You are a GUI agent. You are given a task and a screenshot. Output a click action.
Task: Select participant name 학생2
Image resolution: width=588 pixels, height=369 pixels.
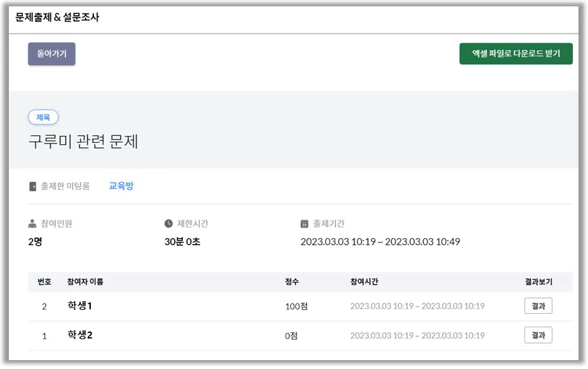(x=80, y=335)
